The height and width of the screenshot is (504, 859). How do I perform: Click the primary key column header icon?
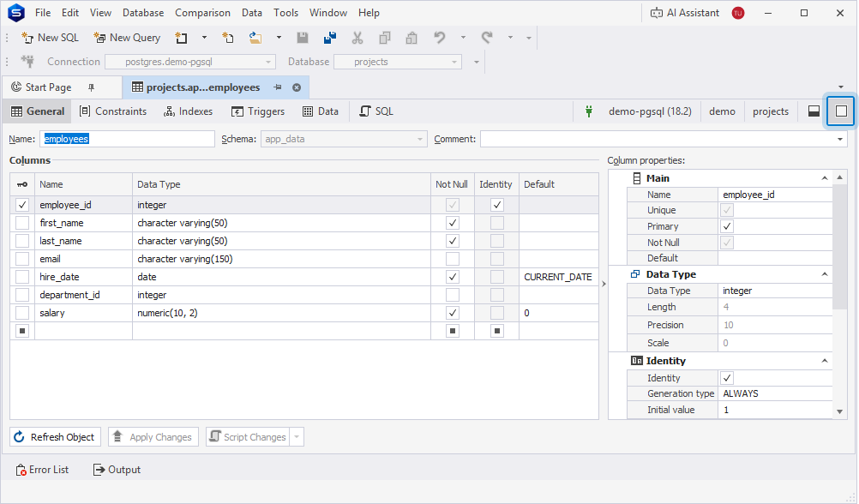22,184
